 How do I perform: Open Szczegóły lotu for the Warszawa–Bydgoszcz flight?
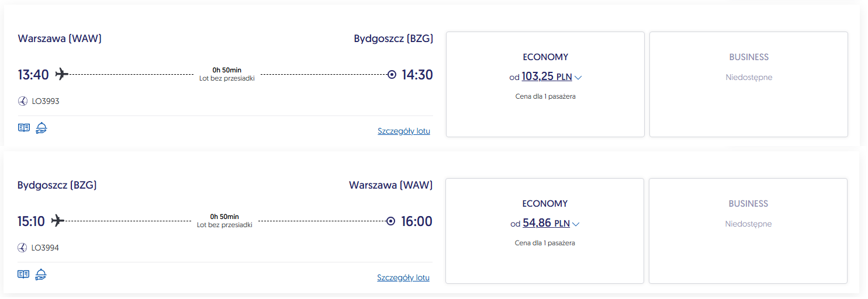pos(404,131)
